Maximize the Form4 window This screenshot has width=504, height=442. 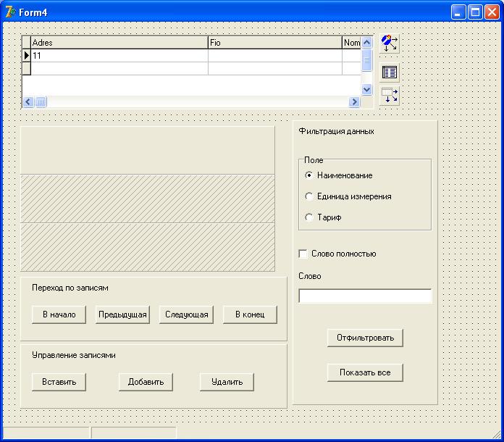(x=475, y=12)
